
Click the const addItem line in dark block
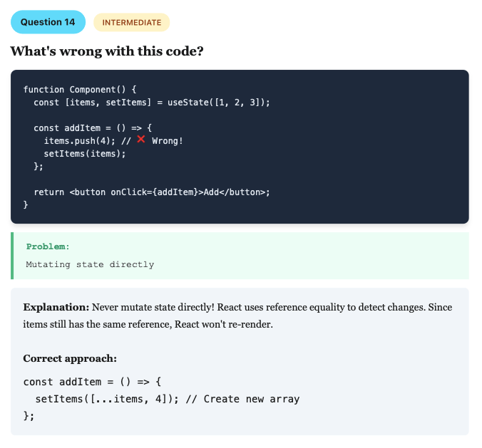pyautogui.click(x=93, y=128)
